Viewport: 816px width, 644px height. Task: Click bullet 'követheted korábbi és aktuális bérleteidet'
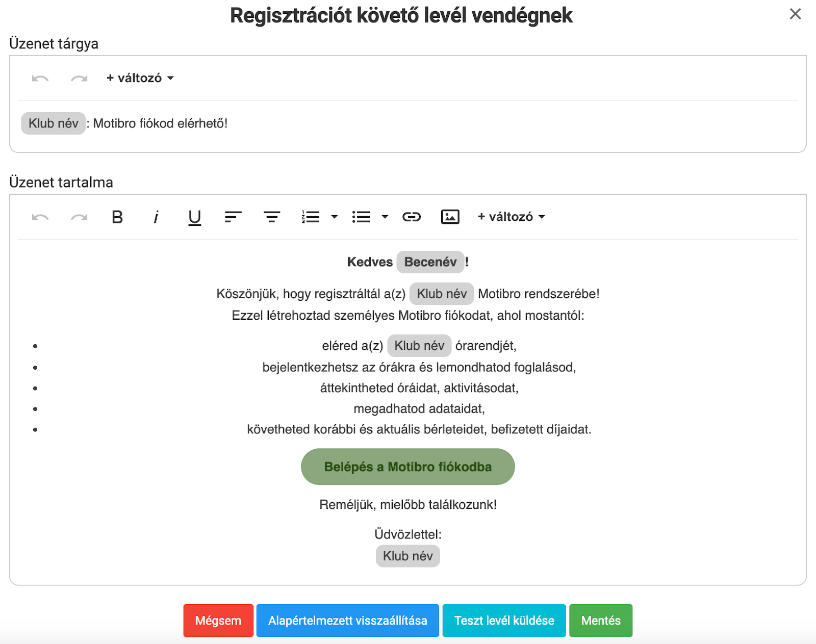[367, 429]
